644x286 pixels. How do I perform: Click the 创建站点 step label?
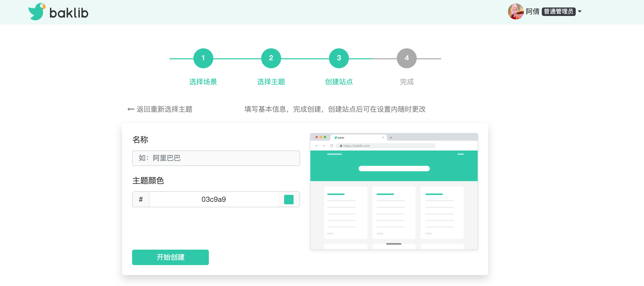tap(339, 82)
